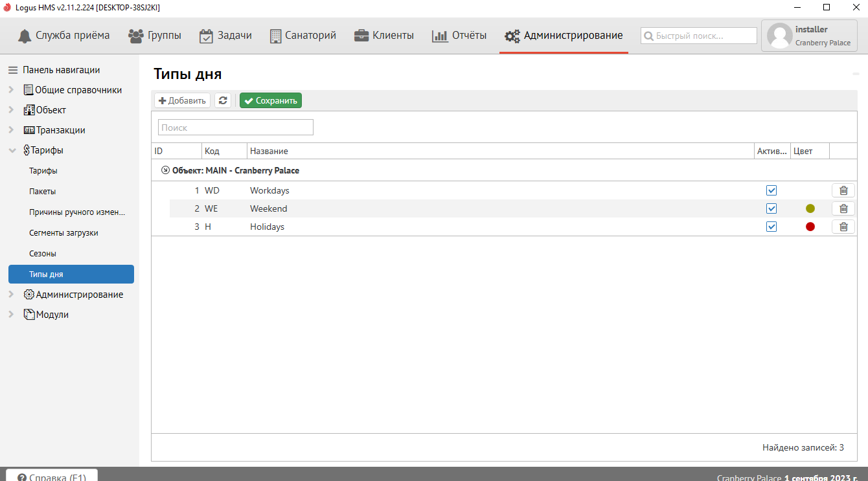Click the gears icon of Администрирование tab

coord(512,36)
